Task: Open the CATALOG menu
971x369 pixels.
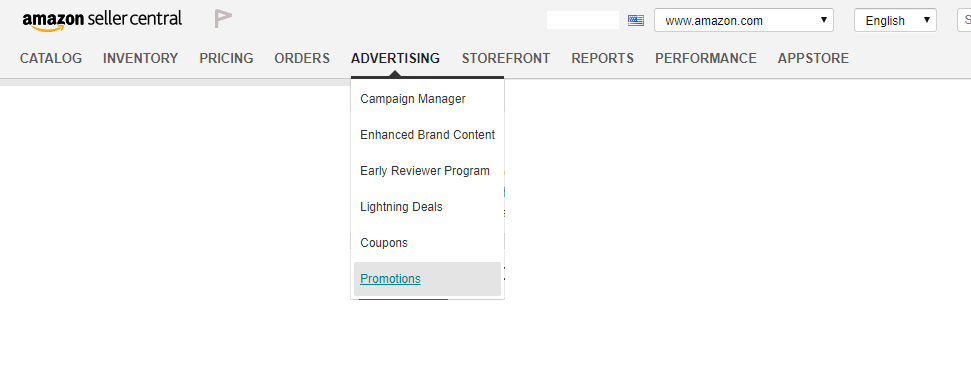Action: [x=51, y=58]
